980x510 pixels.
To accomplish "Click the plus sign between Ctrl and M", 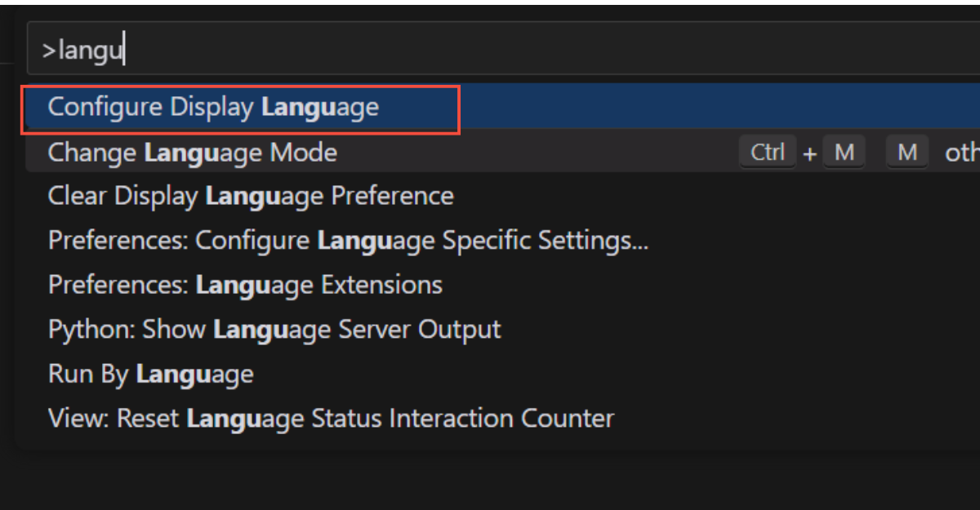I will 809,153.
